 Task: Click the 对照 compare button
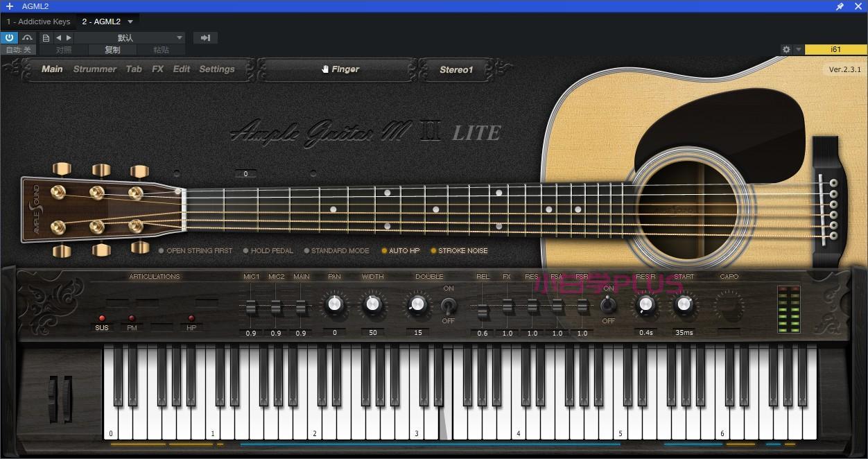pyautogui.click(x=64, y=50)
